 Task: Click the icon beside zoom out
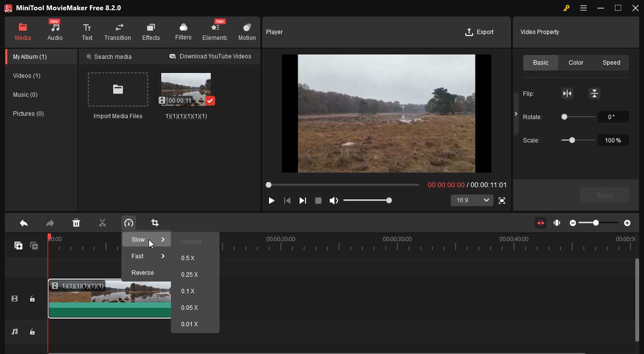click(x=557, y=223)
